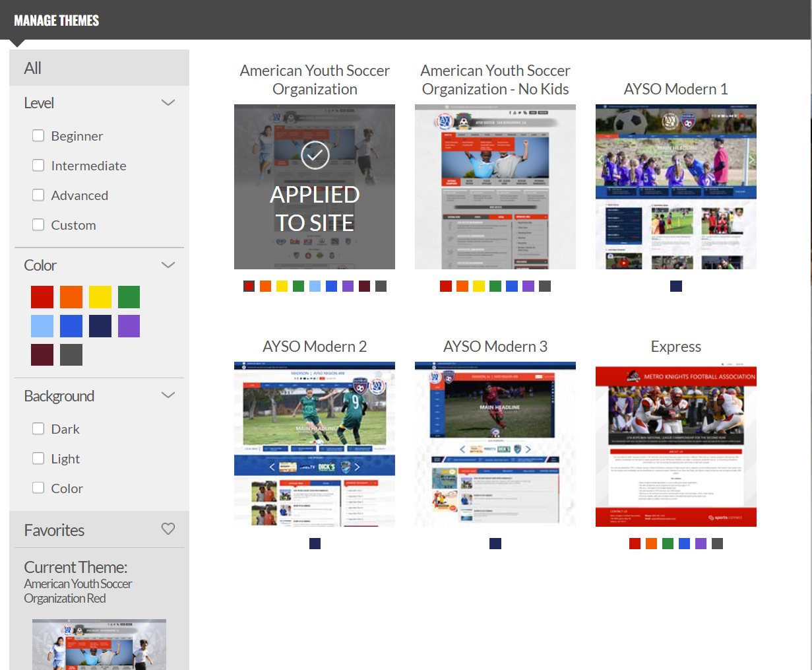The image size is (812, 670).
Task: Filter themes by green color swatch
Action: pos(129,297)
